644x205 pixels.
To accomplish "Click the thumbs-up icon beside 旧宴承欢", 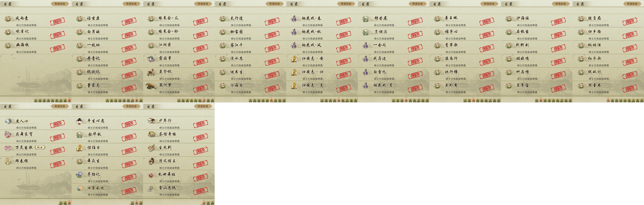I will (80, 188).
